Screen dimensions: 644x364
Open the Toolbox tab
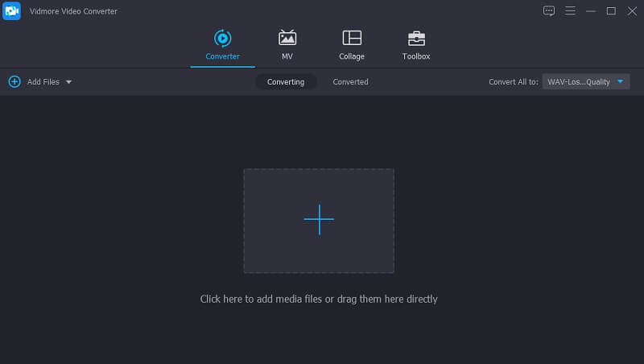coord(416,46)
